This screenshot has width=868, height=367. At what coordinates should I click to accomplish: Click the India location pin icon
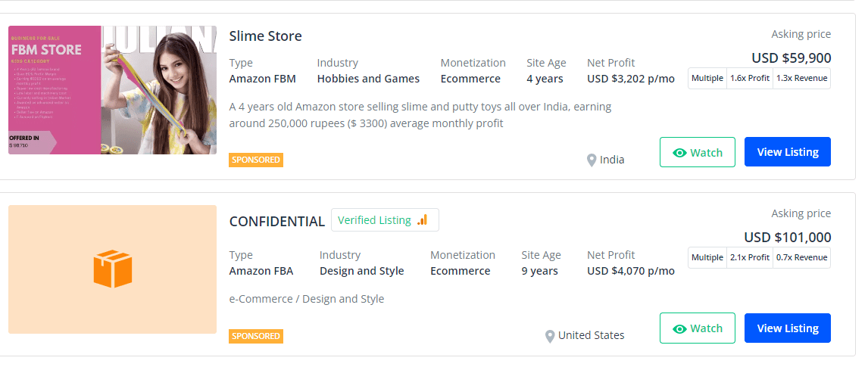[592, 160]
